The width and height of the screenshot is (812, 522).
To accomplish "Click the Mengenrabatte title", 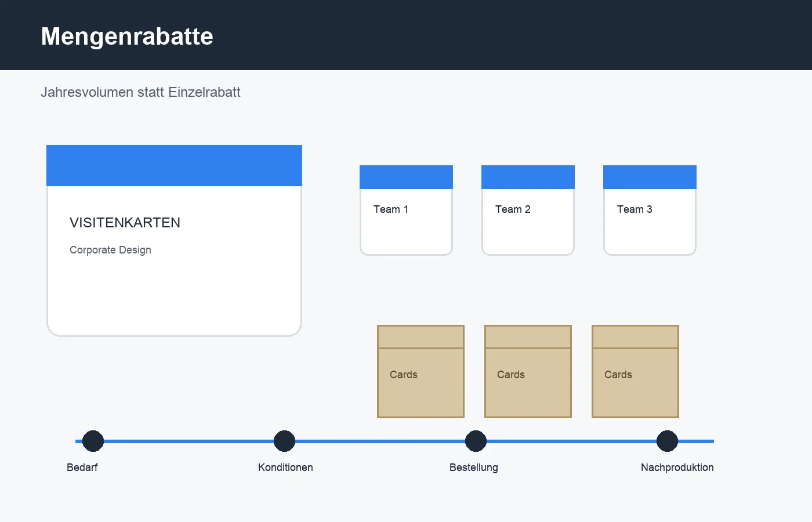I will pos(127,36).
